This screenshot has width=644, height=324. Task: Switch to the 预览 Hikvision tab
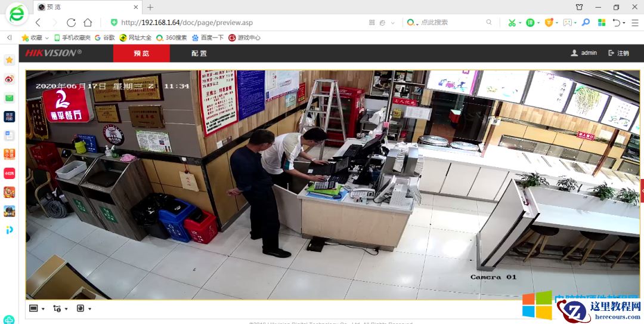pos(141,53)
